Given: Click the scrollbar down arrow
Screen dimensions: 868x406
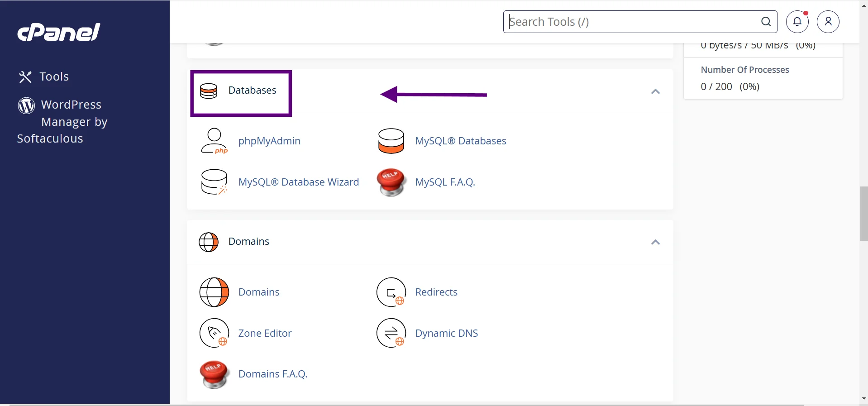Looking at the screenshot, I should coord(864,399).
